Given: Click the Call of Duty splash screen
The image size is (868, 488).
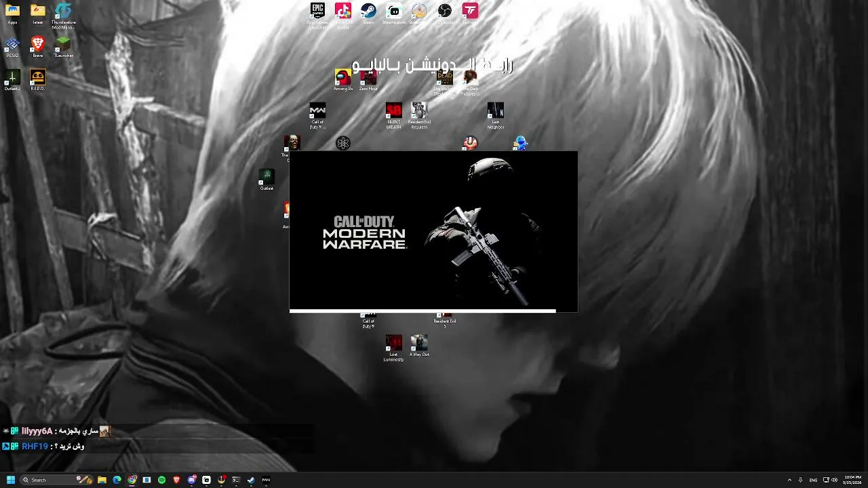Looking at the screenshot, I should click(433, 232).
